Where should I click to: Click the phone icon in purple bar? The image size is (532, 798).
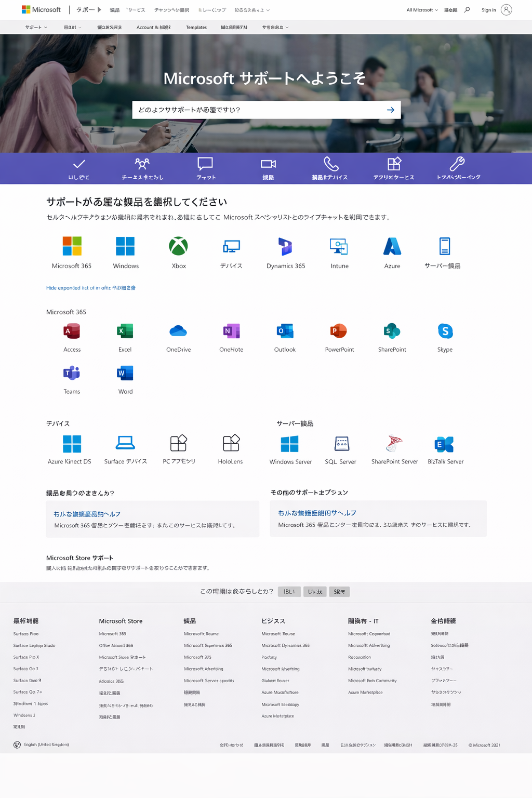330,164
